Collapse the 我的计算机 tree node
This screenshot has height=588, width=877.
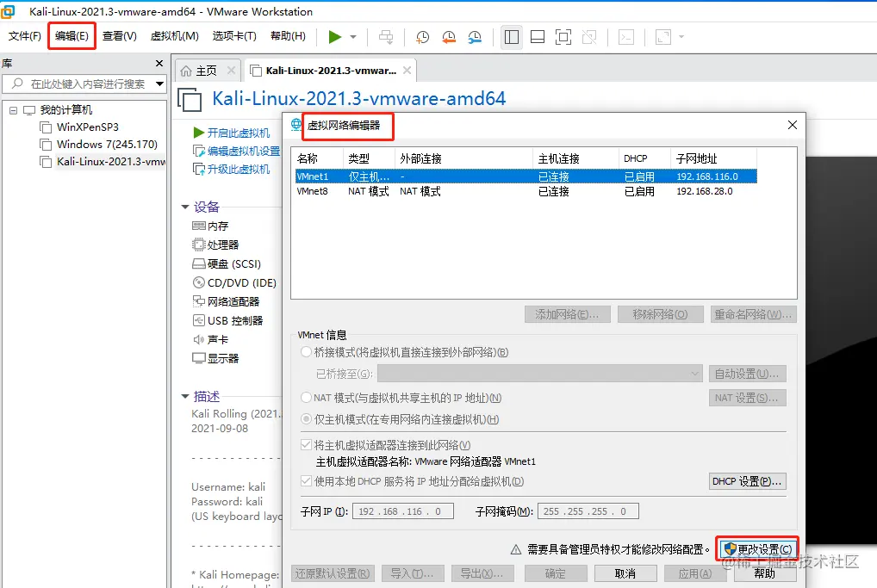coord(14,110)
